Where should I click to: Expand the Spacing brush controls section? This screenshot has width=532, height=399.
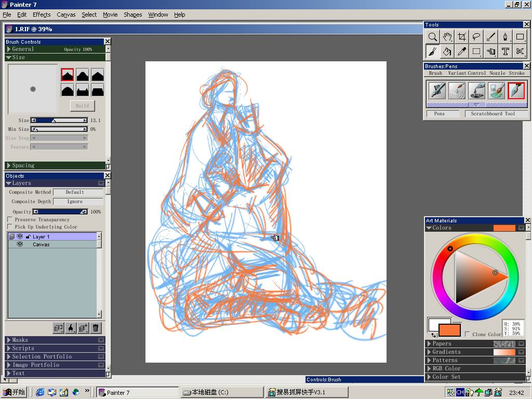pyautogui.click(x=9, y=166)
